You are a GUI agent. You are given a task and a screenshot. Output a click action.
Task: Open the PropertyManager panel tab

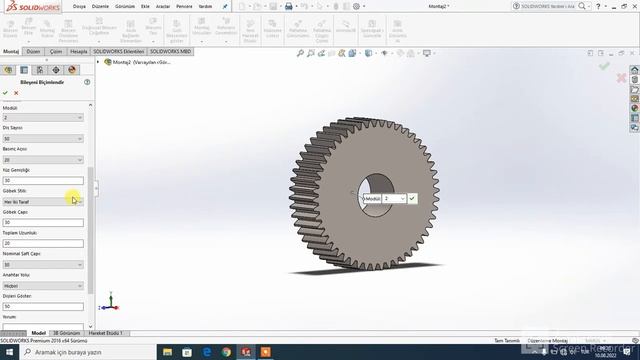tap(24, 70)
